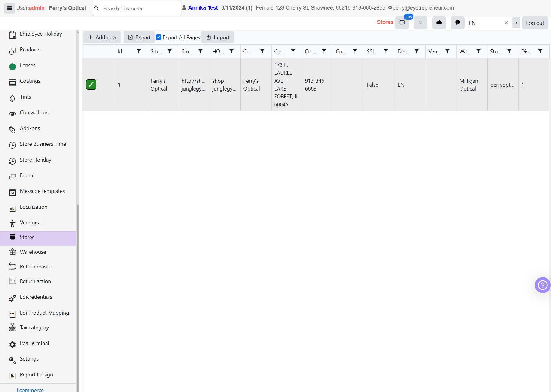Click the Export button
The height and width of the screenshot is (392, 551).
point(139,37)
